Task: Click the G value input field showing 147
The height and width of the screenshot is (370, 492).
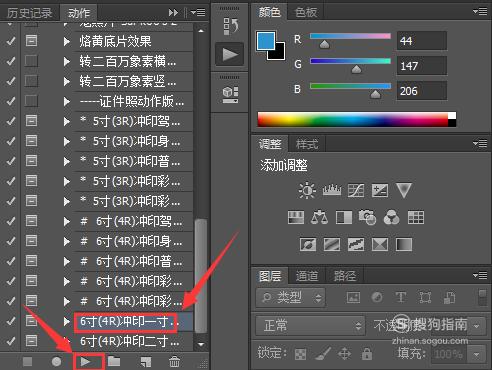Action: (x=422, y=66)
